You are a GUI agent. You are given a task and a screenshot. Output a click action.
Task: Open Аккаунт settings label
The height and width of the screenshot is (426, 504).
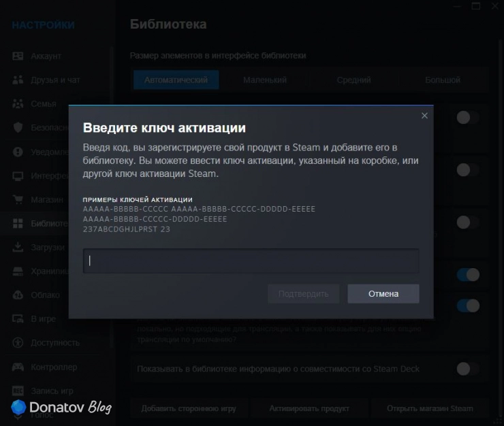pyautogui.click(x=46, y=56)
